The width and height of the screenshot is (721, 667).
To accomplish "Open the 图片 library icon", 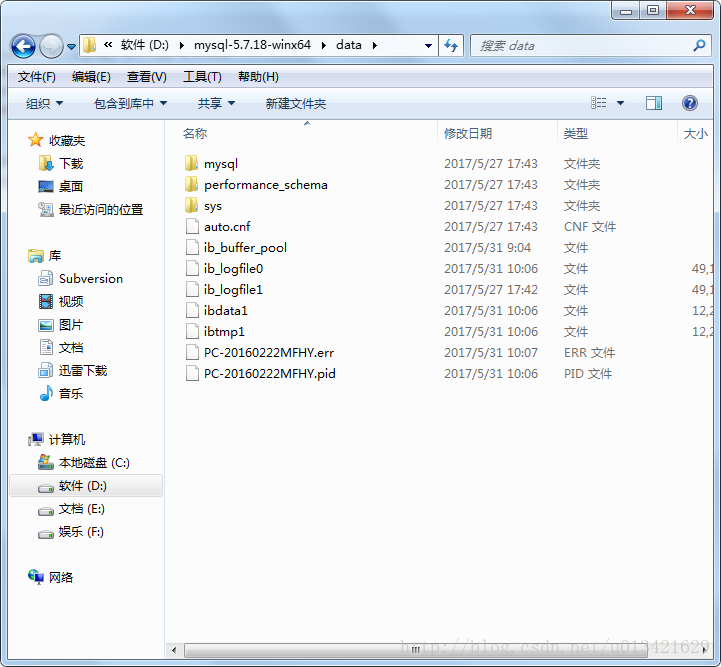I will tap(46, 325).
